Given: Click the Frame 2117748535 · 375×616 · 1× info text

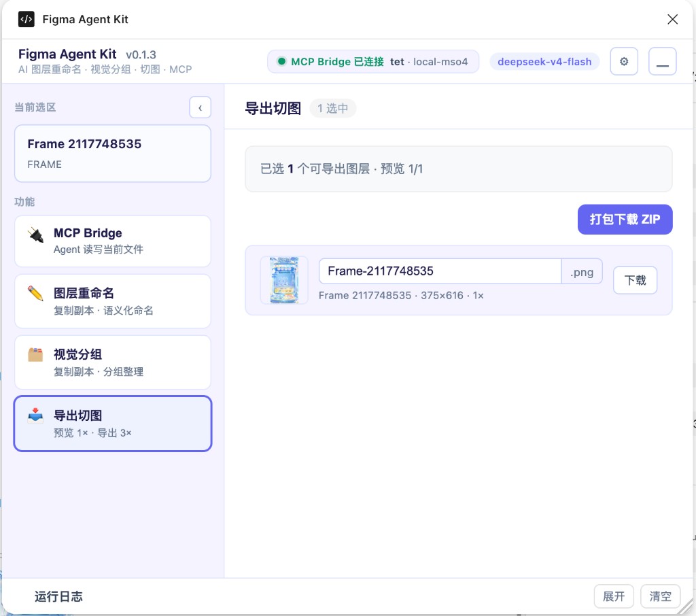Looking at the screenshot, I should (x=401, y=295).
